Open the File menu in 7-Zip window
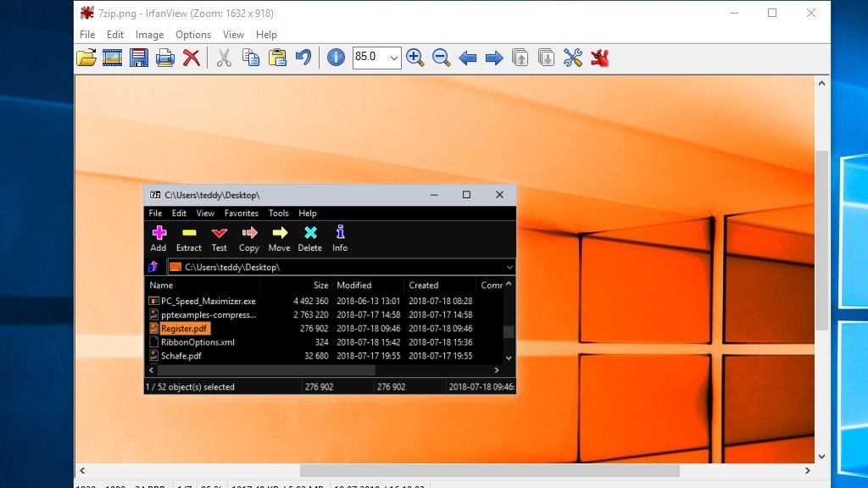Image resolution: width=868 pixels, height=488 pixels. (156, 213)
